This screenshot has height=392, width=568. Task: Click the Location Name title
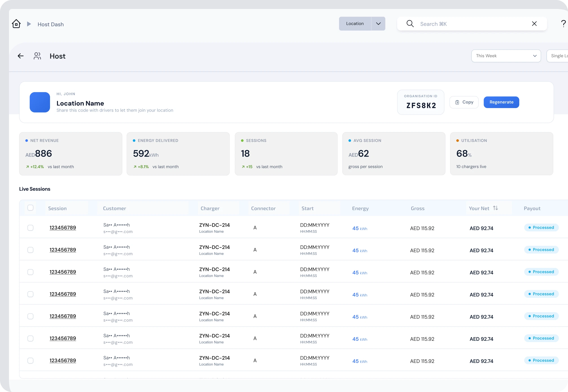80,103
